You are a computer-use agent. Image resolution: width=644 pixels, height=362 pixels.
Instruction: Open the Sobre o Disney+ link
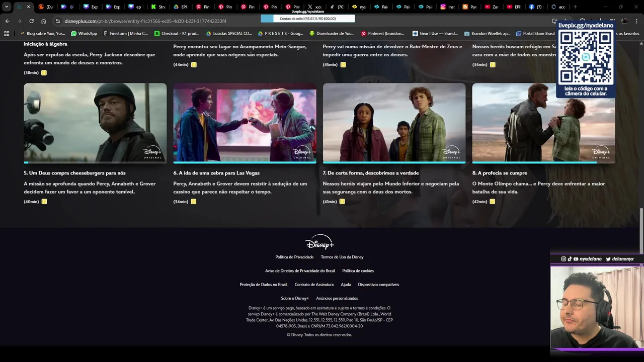tap(295, 298)
